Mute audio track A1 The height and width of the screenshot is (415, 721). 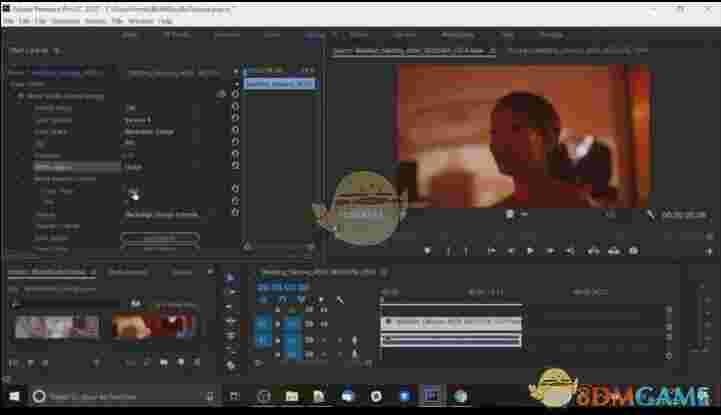pos(324,340)
